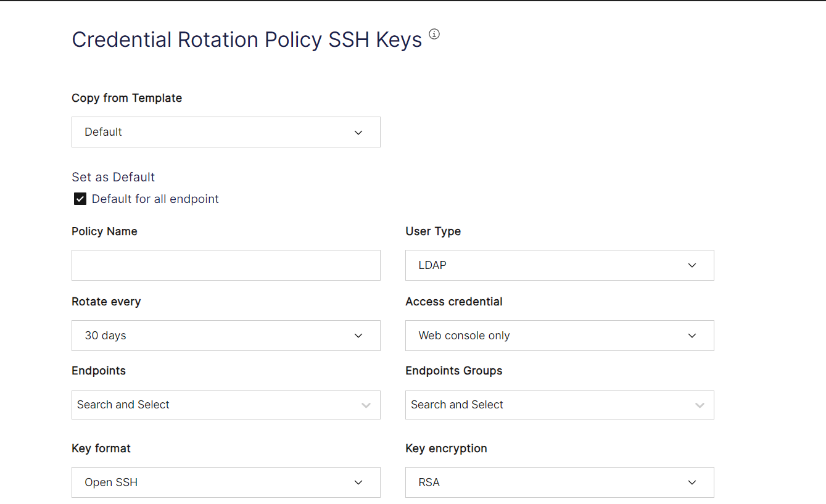Click the Set as Default label
This screenshot has width=826, height=504.
[113, 177]
